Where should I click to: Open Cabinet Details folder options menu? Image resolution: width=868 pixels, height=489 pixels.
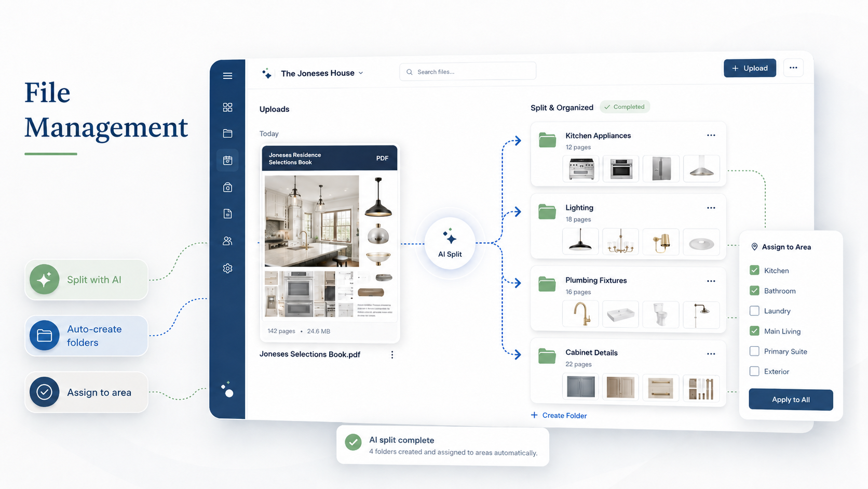coord(711,353)
